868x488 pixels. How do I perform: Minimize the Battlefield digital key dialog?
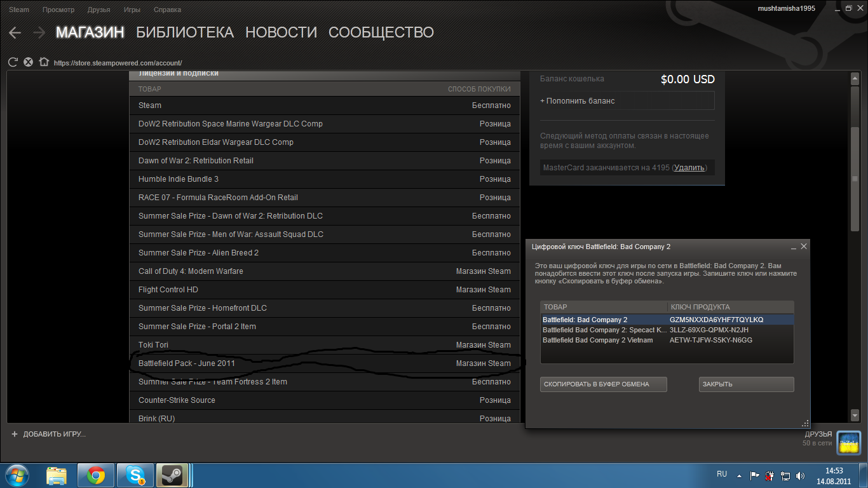point(794,247)
